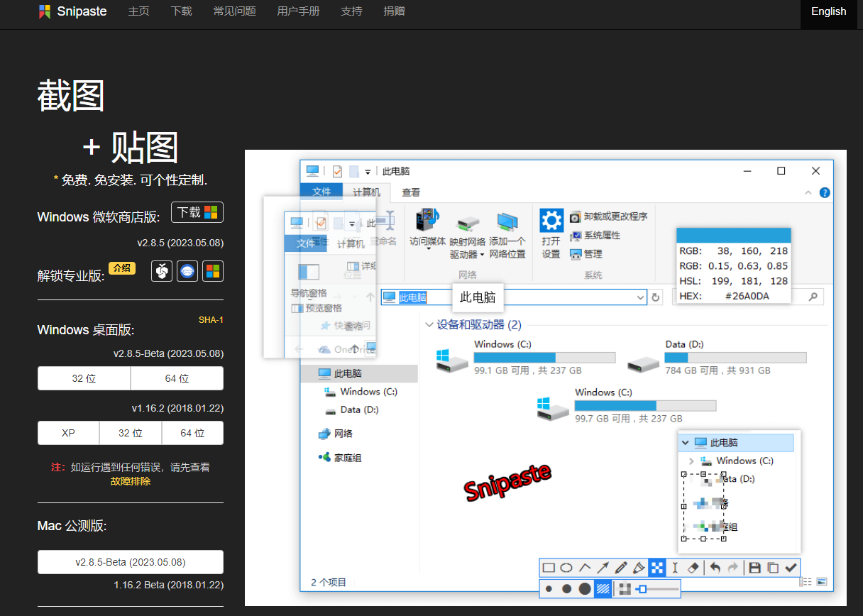This screenshot has height=616, width=863.
Task: Select the Marker pen tool
Action: click(639, 568)
